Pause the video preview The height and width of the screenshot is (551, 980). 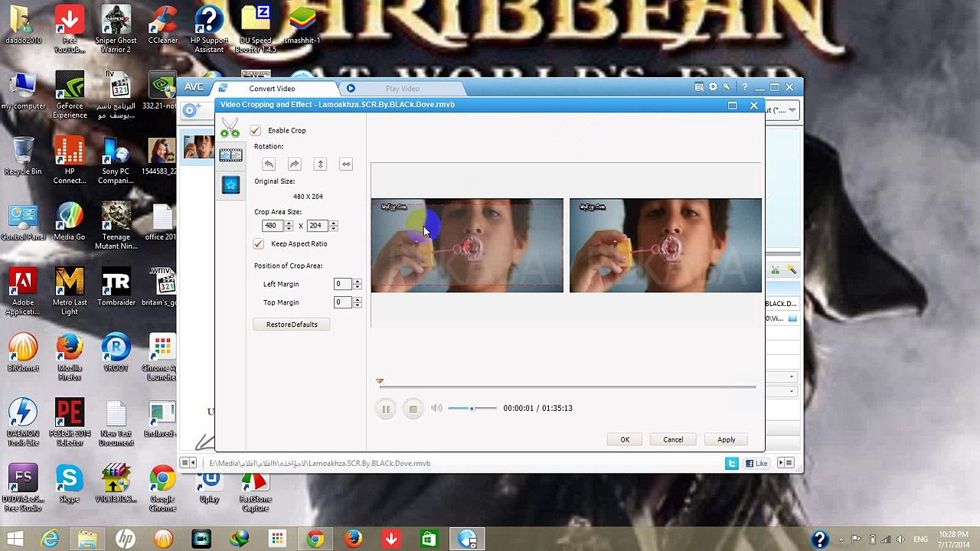click(386, 409)
